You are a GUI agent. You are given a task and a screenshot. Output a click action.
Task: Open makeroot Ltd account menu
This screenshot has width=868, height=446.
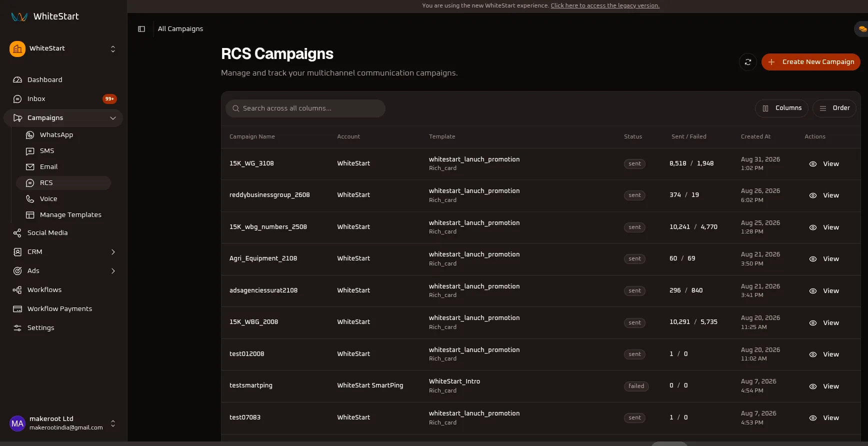(x=63, y=423)
